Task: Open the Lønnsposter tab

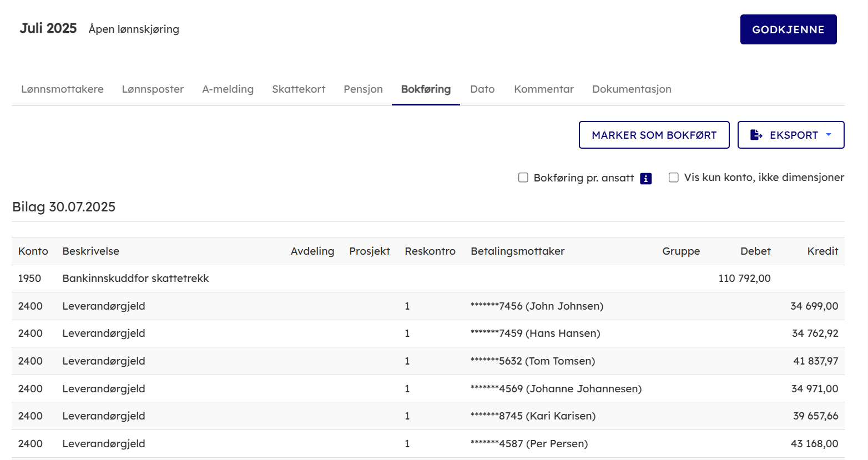Action: click(153, 89)
